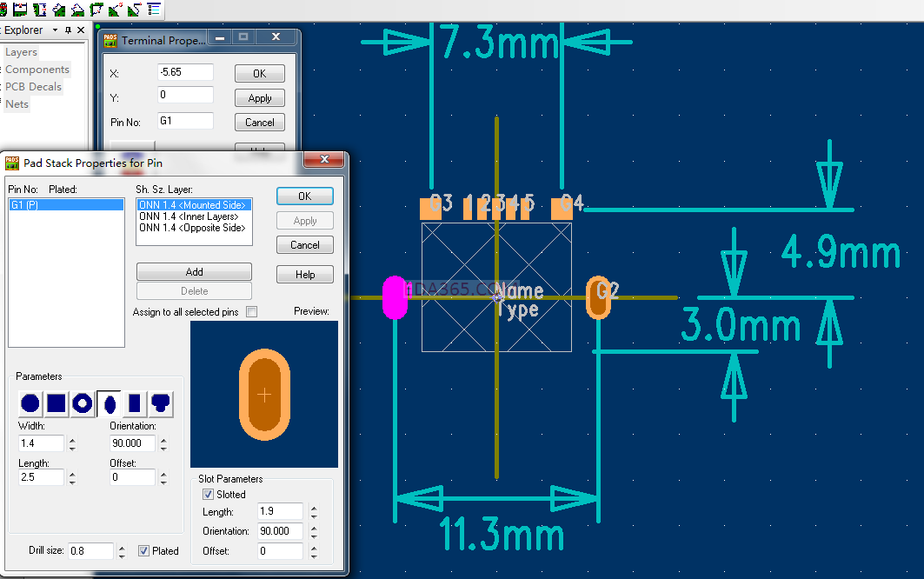This screenshot has height=579, width=924.
Task: Choose the rectangular pad shape
Action: 135,403
